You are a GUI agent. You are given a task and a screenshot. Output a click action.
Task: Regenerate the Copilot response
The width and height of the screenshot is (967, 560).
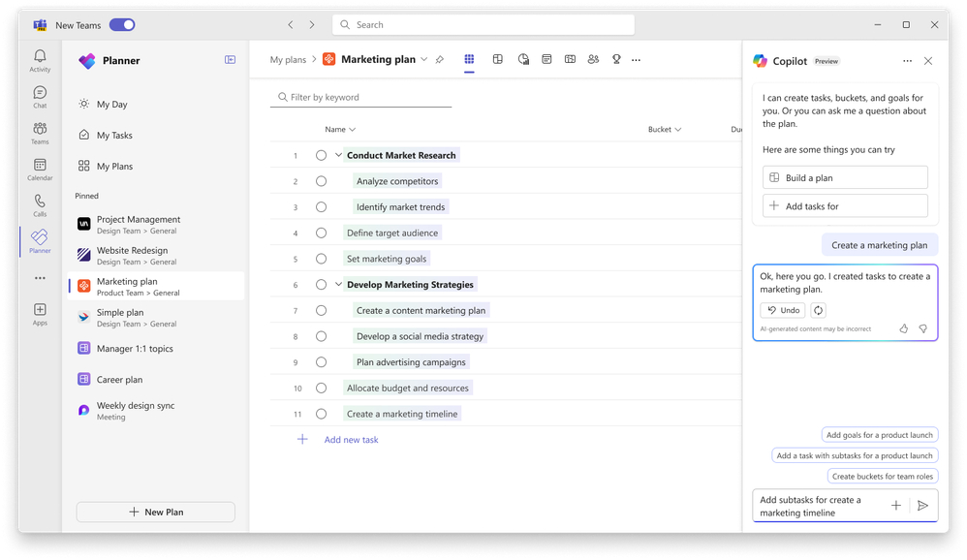coord(818,310)
